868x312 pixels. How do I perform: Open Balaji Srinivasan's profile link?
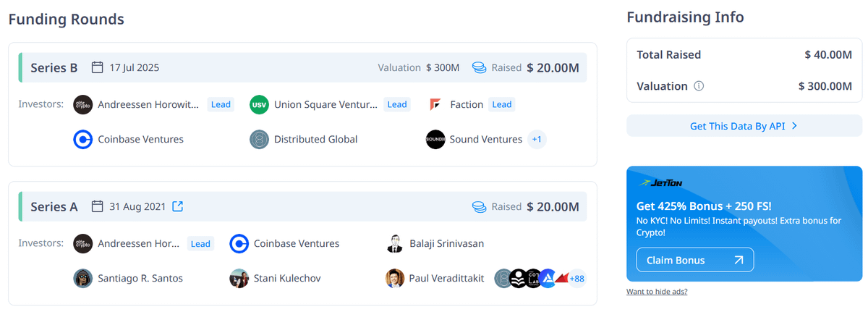click(447, 244)
